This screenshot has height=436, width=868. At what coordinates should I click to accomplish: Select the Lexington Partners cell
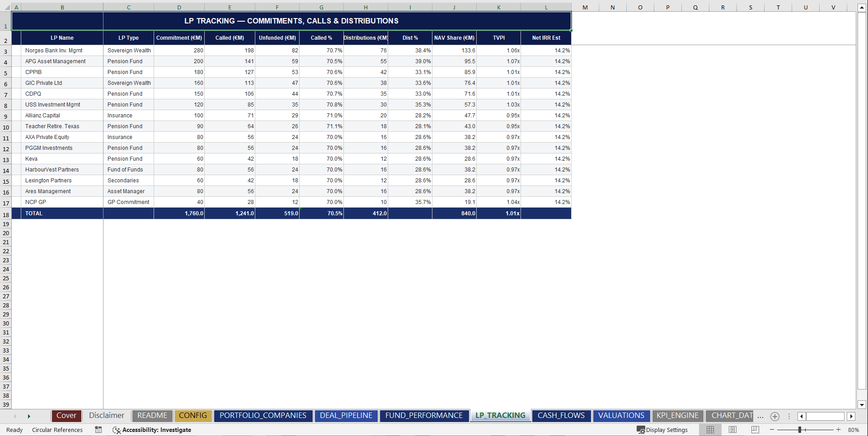62,181
